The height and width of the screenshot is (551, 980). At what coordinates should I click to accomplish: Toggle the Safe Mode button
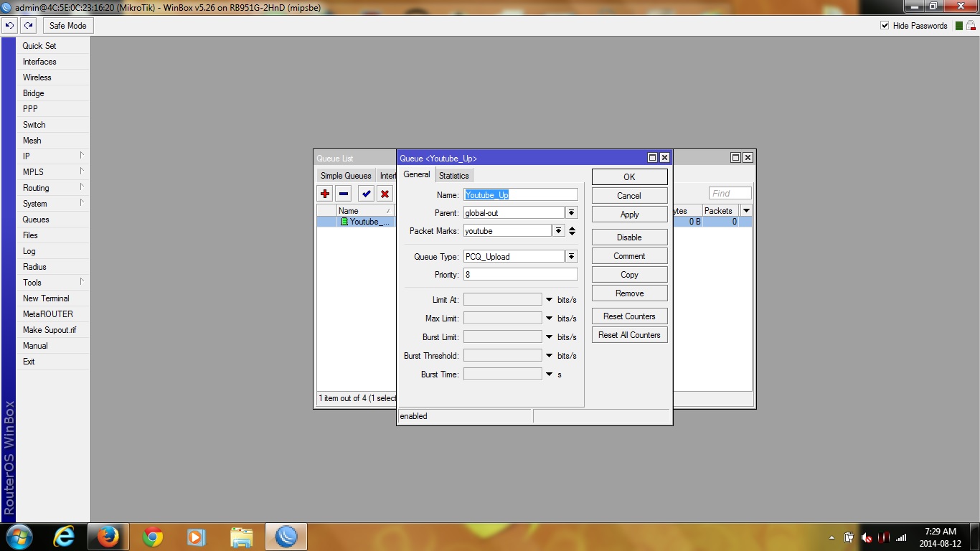pyautogui.click(x=67, y=26)
